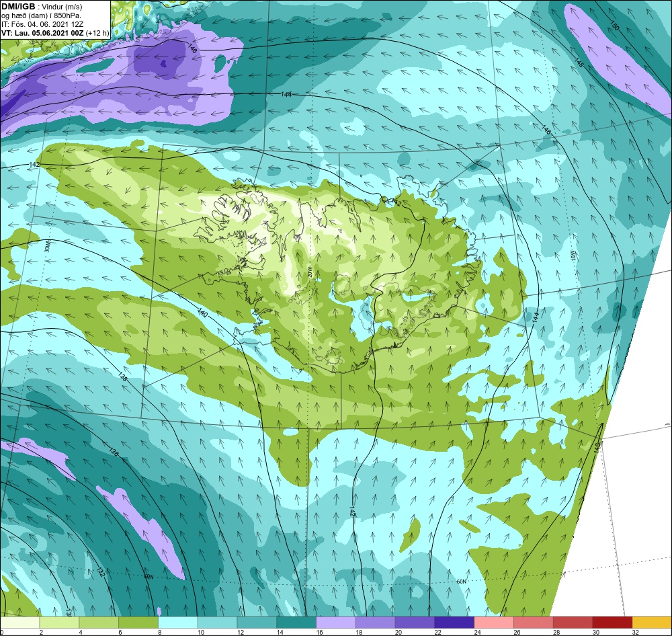Select the '140' contour label west of Iceland

click(x=202, y=313)
